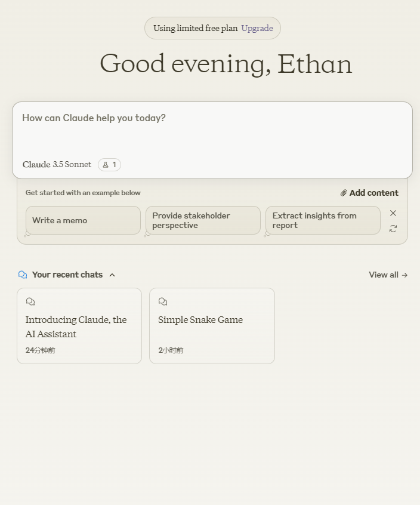The height and width of the screenshot is (505, 420).
Task: Open the Claude 3.5 Sonnet model selector
Action: [57, 165]
